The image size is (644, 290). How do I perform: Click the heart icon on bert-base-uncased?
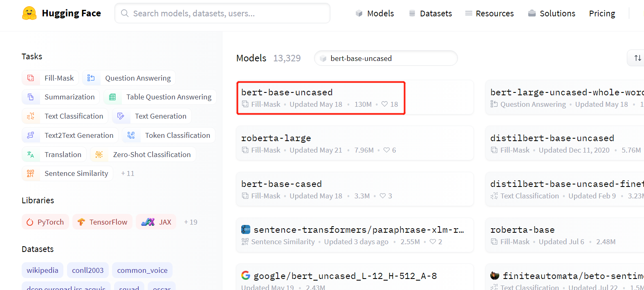click(x=384, y=104)
